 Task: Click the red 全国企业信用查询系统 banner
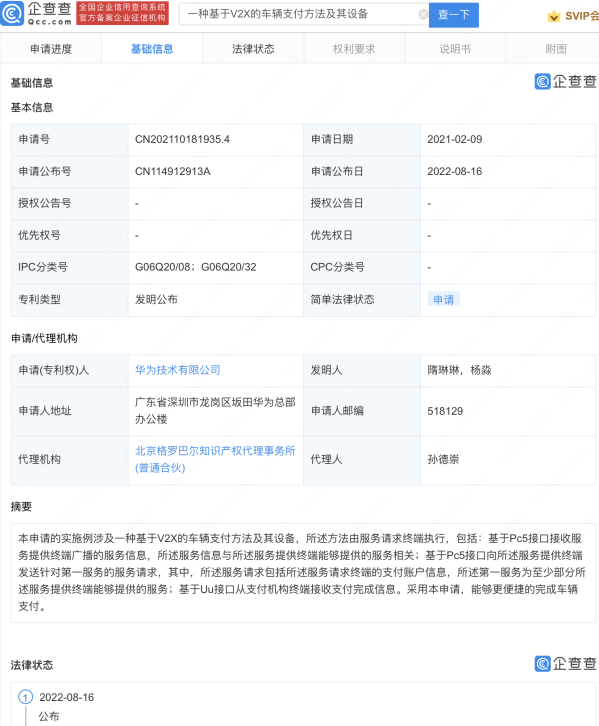pyautogui.click(x=122, y=13)
